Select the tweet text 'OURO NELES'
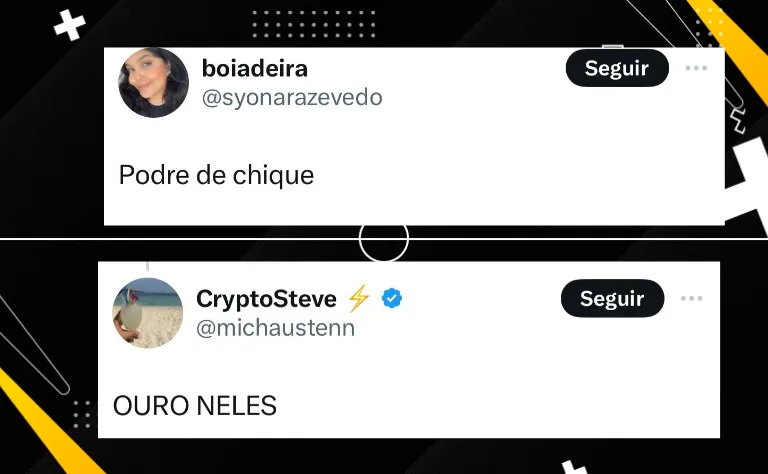This screenshot has width=768, height=474. click(194, 405)
